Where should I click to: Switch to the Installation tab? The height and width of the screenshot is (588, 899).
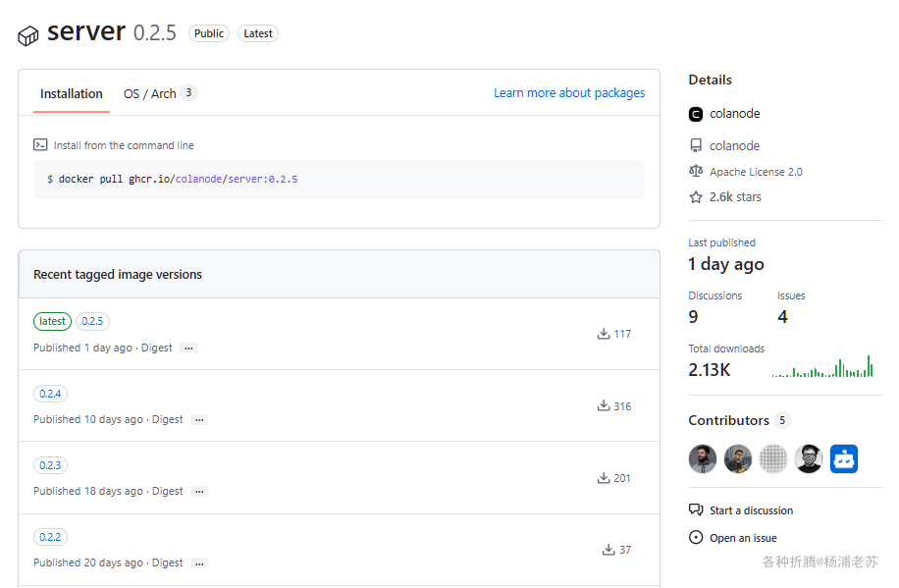pyautogui.click(x=71, y=93)
